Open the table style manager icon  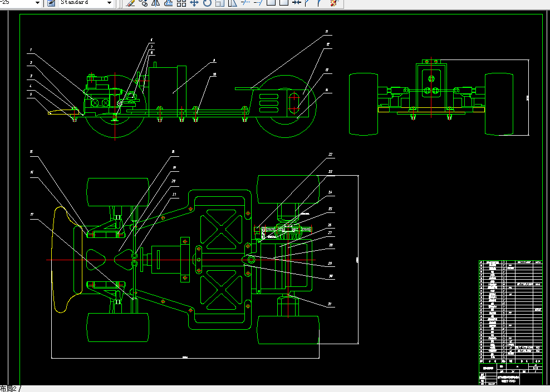[51, 3]
